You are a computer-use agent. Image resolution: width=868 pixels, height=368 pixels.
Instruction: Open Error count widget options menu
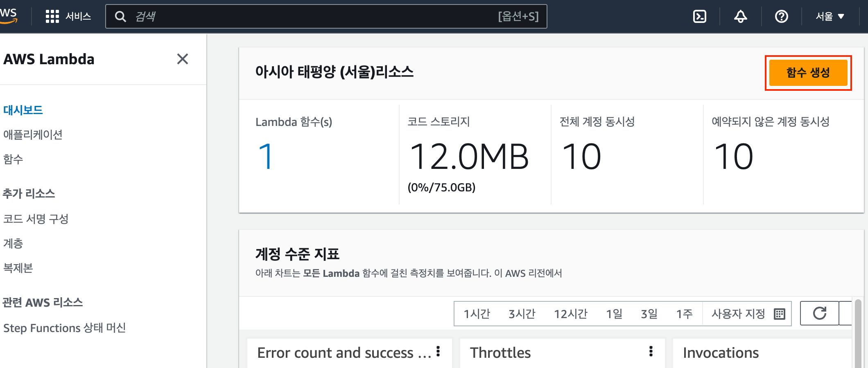pyautogui.click(x=438, y=351)
